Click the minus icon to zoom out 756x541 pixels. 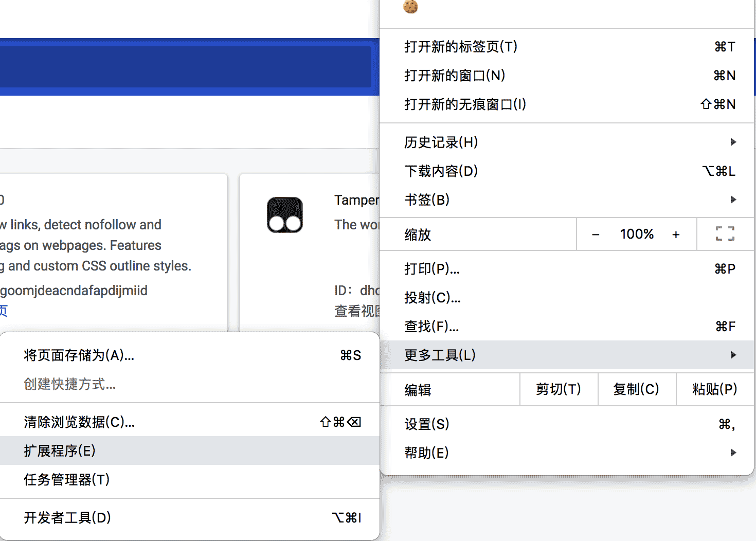596,234
